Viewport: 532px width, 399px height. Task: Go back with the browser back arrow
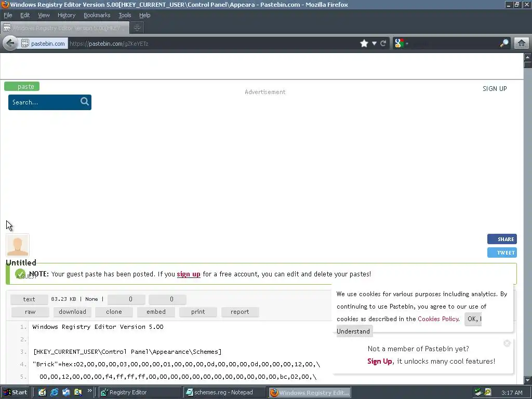click(10, 44)
